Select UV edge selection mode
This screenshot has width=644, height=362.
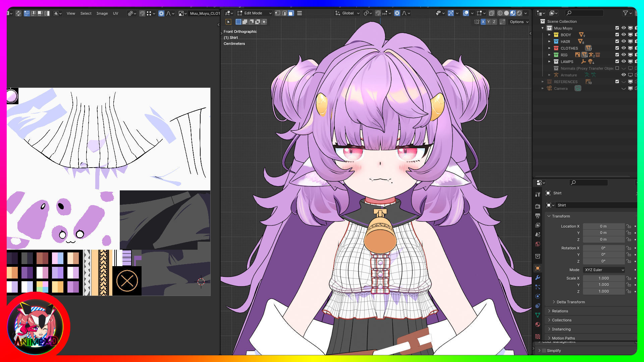click(x=34, y=13)
